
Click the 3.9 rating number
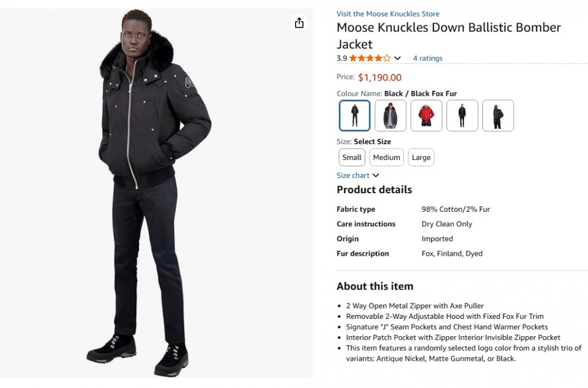[341, 58]
